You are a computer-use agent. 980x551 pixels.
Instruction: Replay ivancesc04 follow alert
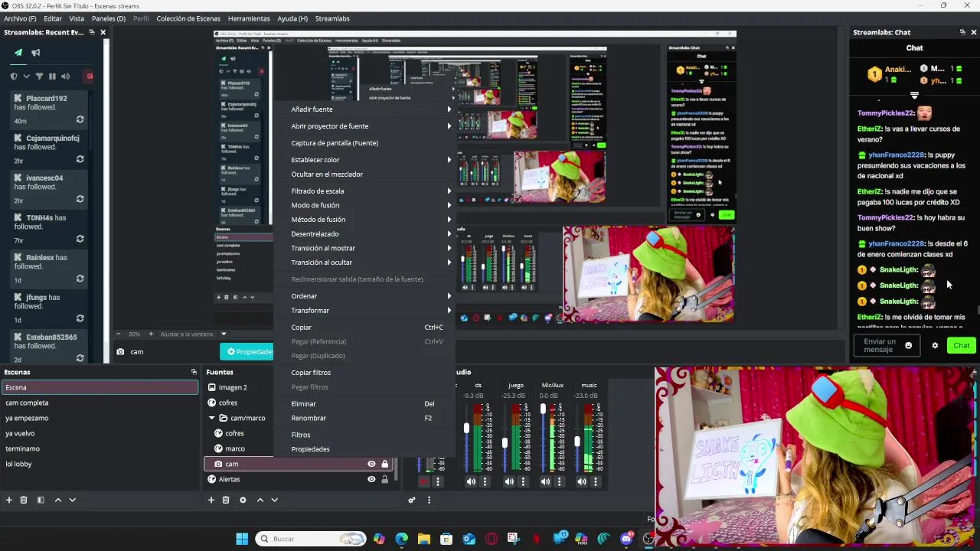pos(80,200)
